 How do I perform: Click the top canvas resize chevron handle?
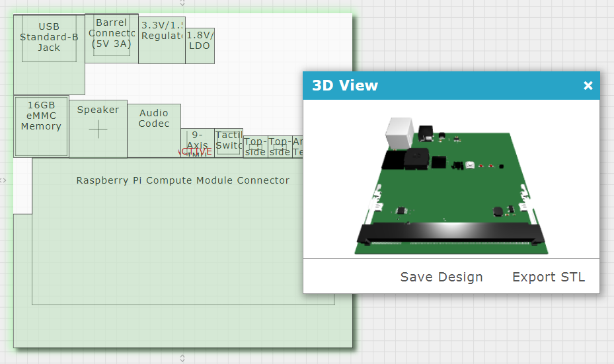tap(182, 3)
